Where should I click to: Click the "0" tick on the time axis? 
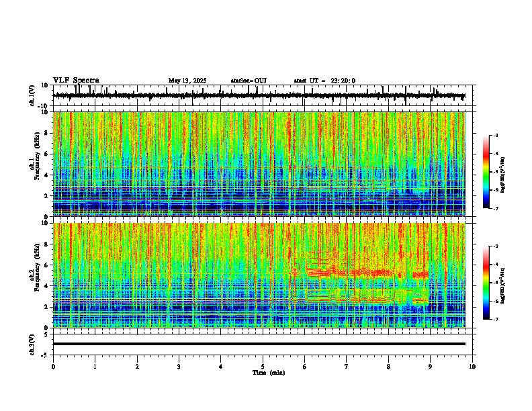[x=53, y=367]
